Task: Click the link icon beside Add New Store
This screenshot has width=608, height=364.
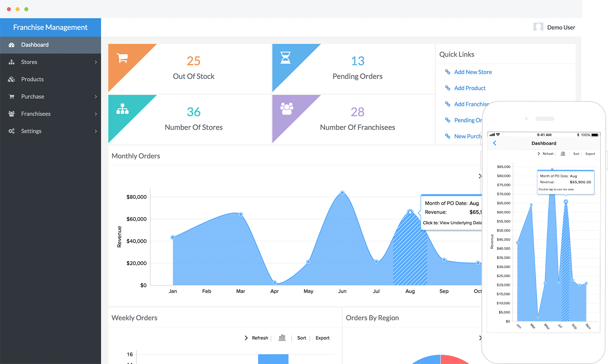Action: click(x=448, y=72)
